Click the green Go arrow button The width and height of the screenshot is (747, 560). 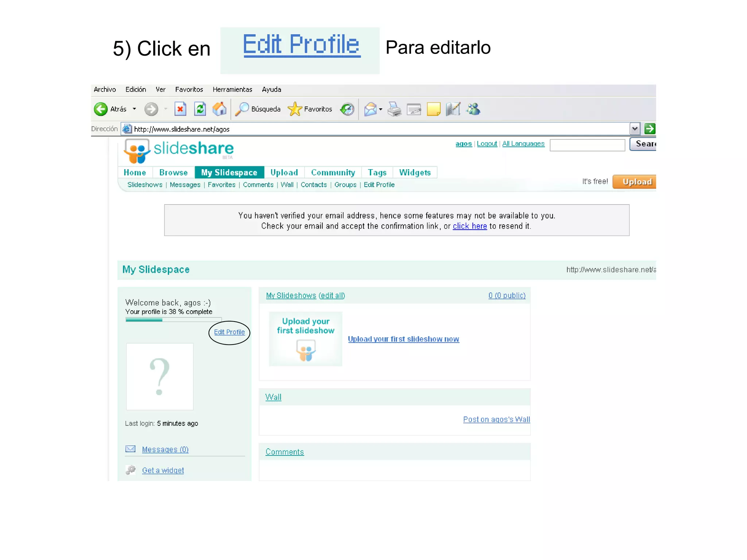[x=650, y=129]
